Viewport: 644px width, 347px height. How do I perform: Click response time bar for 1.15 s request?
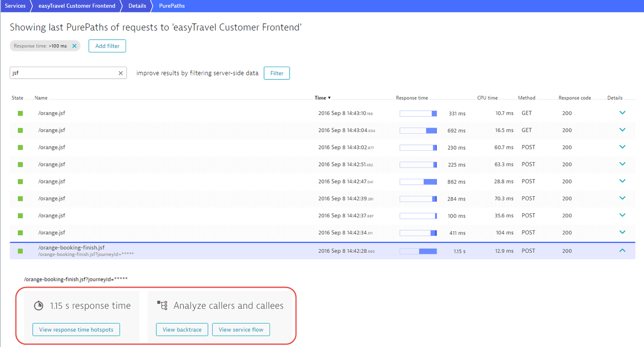[418, 251]
